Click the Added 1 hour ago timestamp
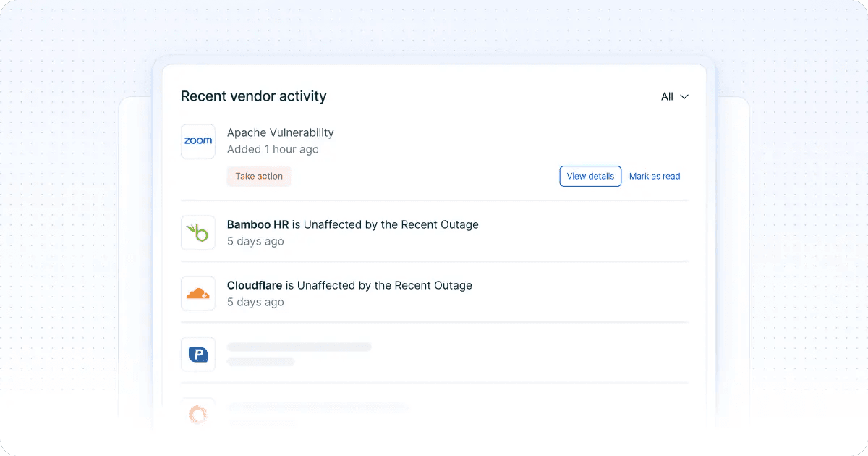 pos(273,149)
